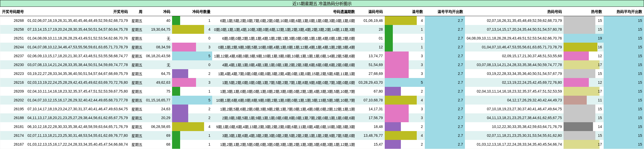Select period number 26167

(19, 144)
